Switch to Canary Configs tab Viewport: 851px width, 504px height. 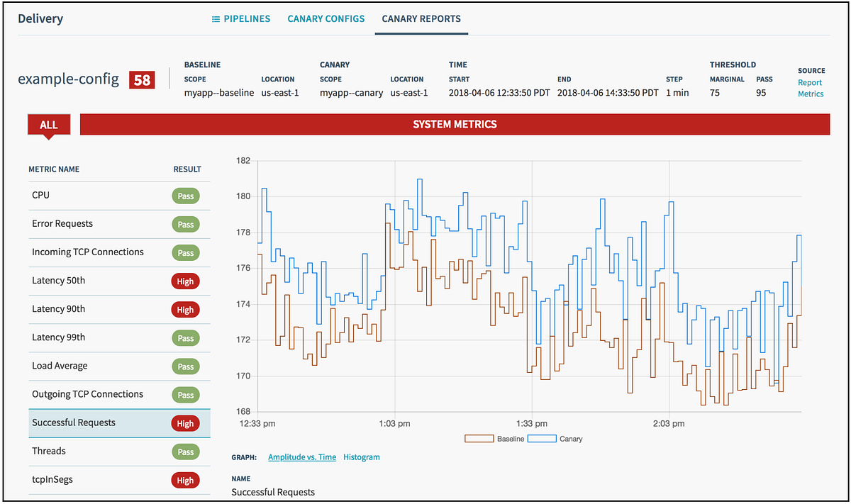pos(326,19)
